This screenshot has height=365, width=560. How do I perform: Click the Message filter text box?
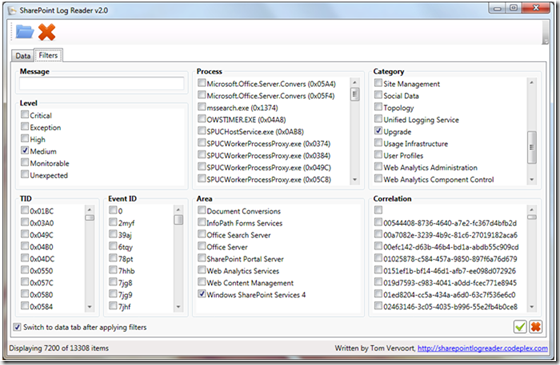102,84
